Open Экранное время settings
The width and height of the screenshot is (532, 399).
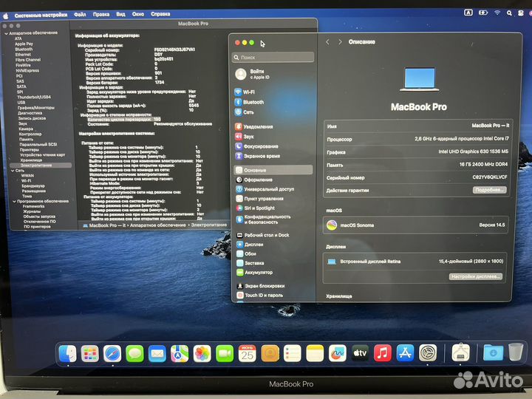pos(257,156)
